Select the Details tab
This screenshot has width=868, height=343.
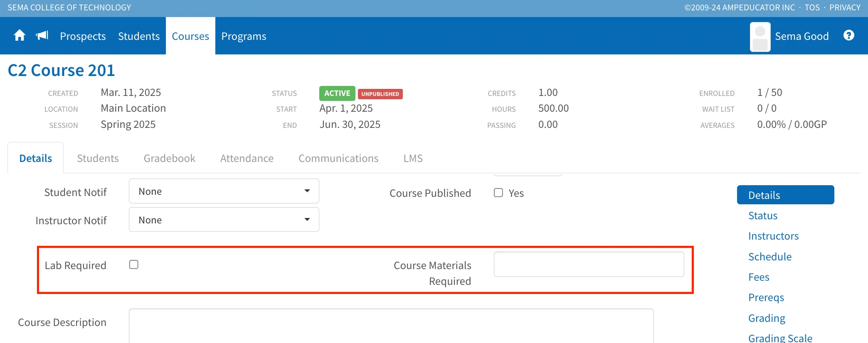[36, 158]
